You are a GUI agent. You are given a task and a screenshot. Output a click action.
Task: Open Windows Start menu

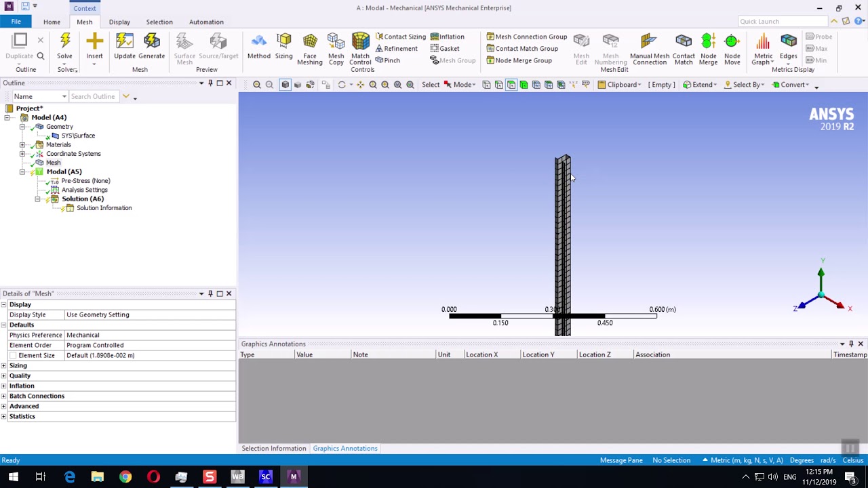pos(14,477)
